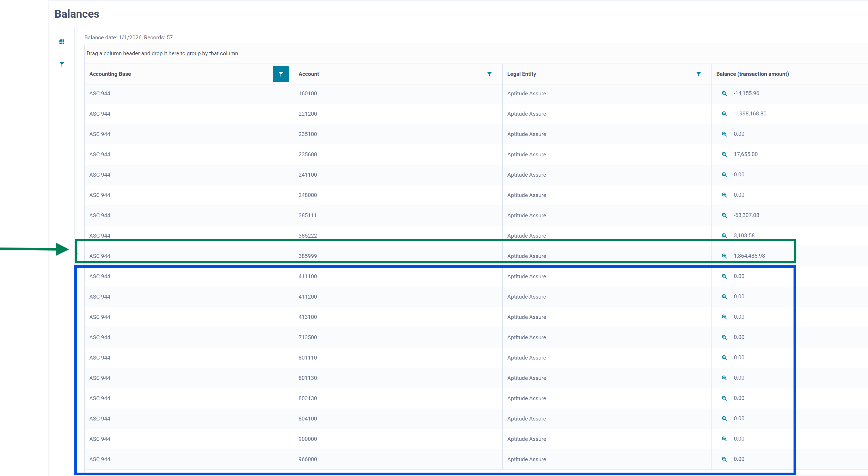Screen dimensions: 868x476
Task: Click magnifier icon in account 966000 row
Action: [724, 459]
